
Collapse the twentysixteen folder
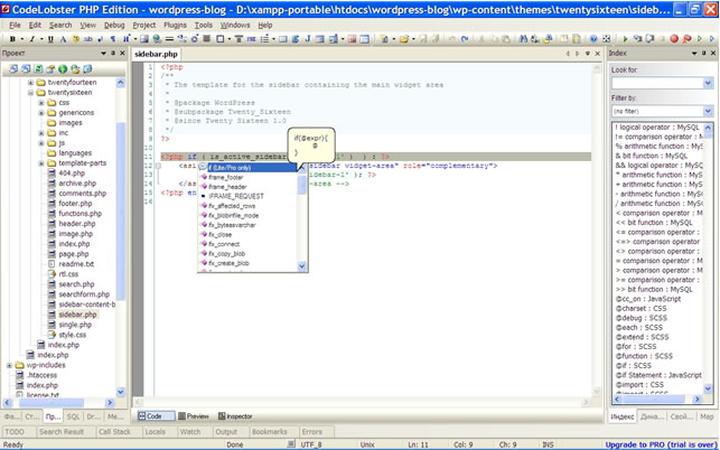tap(31, 93)
